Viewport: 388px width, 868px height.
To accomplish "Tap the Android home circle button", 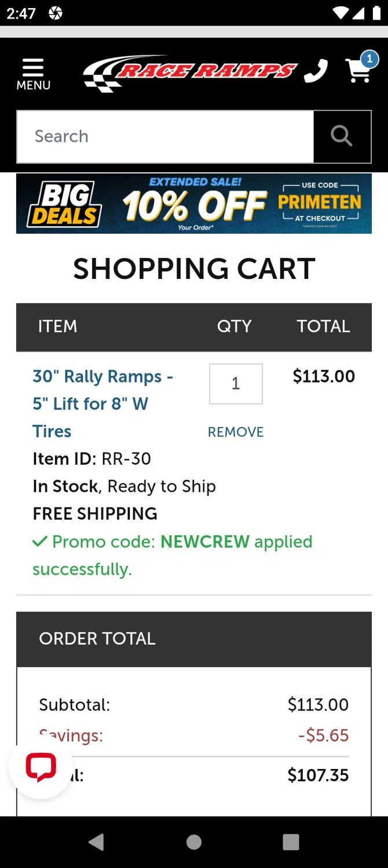I will click(x=194, y=842).
